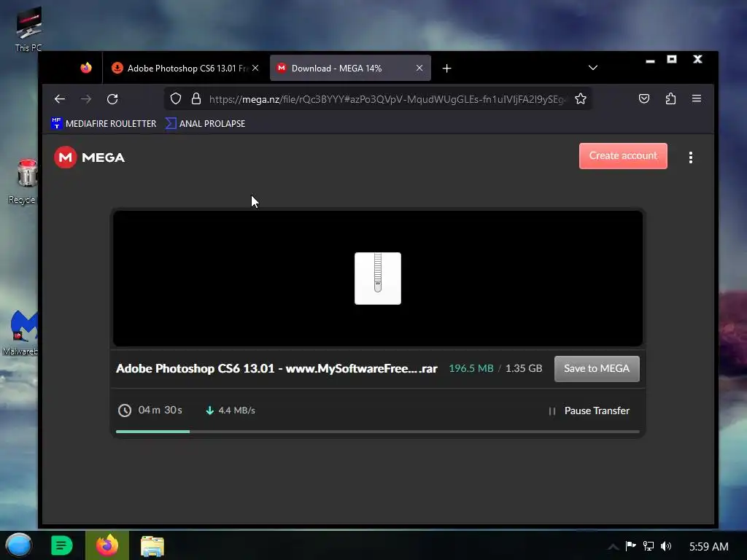The width and height of the screenshot is (747, 560).
Task: Go back using the browser back arrow
Action: point(60,99)
